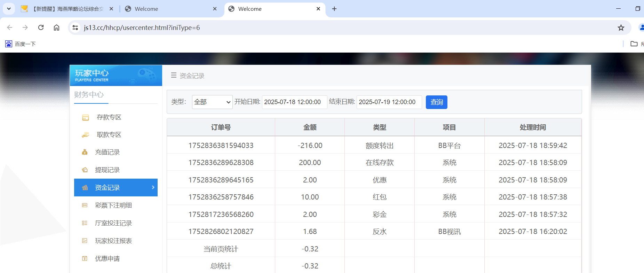Screen dimensions: 644x273
Task: Click the 存款专区 deposit icon in sidebar
Action: (x=85, y=118)
